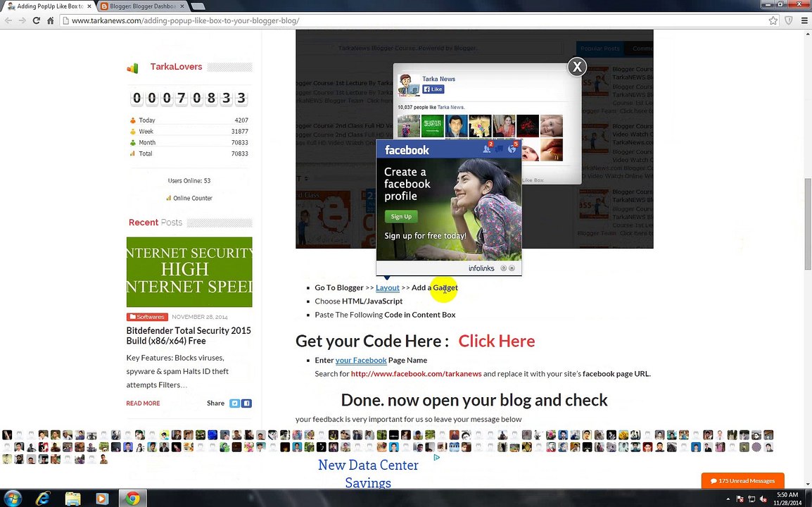Open the Internet Security post thumbnail

pyautogui.click(x=189, y=273)
